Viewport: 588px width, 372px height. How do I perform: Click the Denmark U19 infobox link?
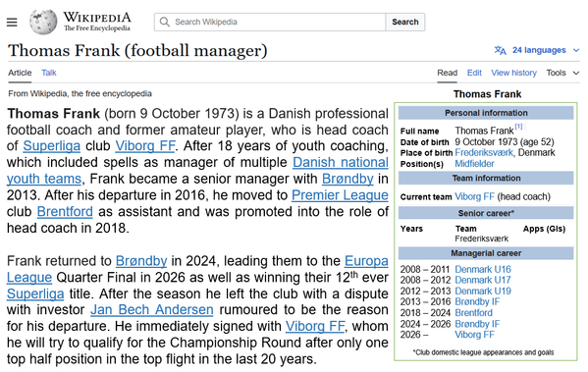pos(483,291)
